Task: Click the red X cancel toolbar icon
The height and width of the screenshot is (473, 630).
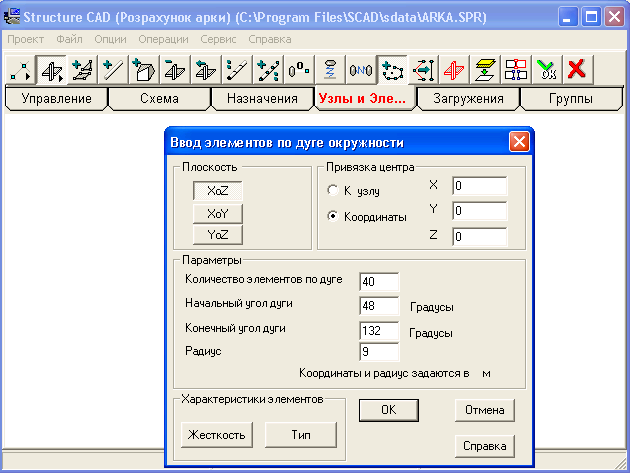Action: point(578,70)
